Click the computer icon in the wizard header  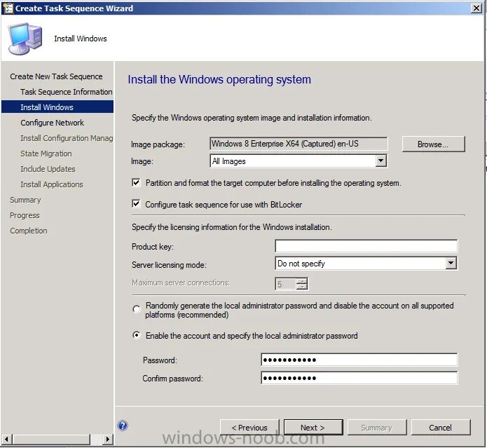[25, 39]
